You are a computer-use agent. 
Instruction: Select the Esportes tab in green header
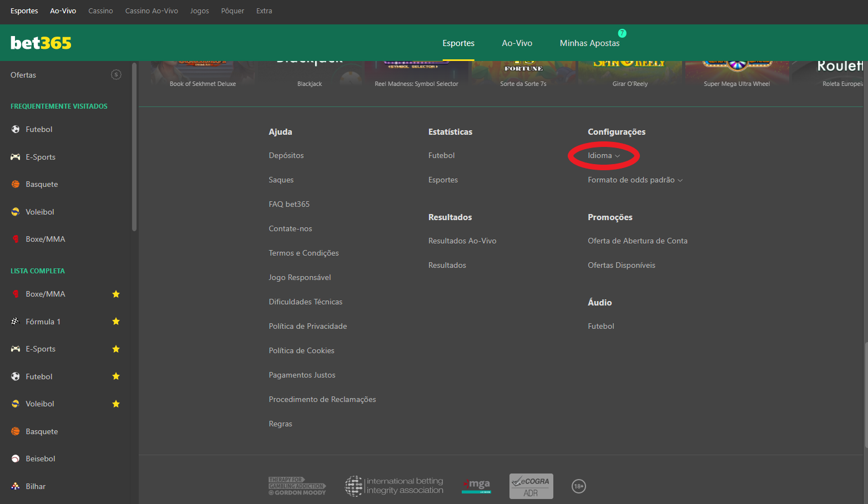click(x=458, y=43)
